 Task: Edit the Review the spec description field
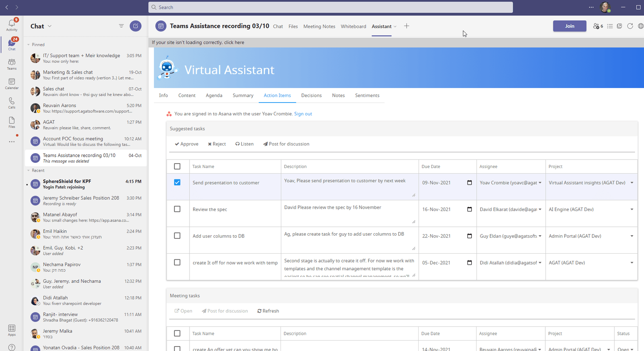(349, 213)
